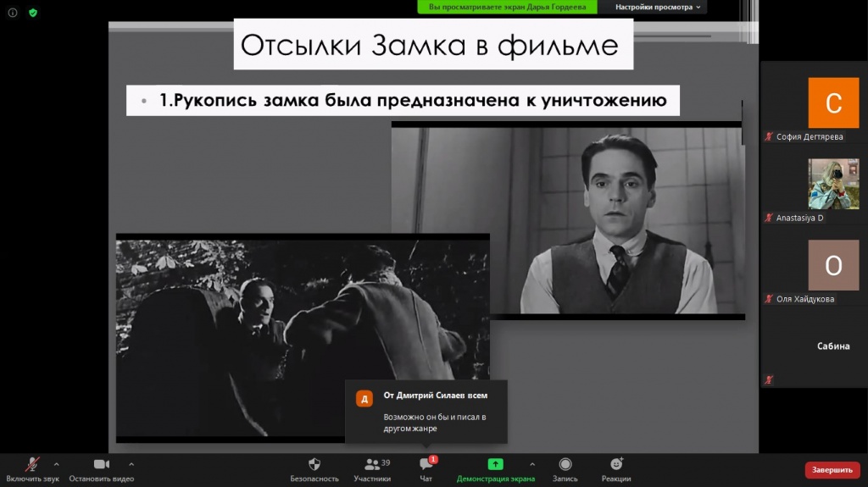Viewport: 868px width, 487px height.
Task: Click the red Завершить button
Action: tap(832, 470)
